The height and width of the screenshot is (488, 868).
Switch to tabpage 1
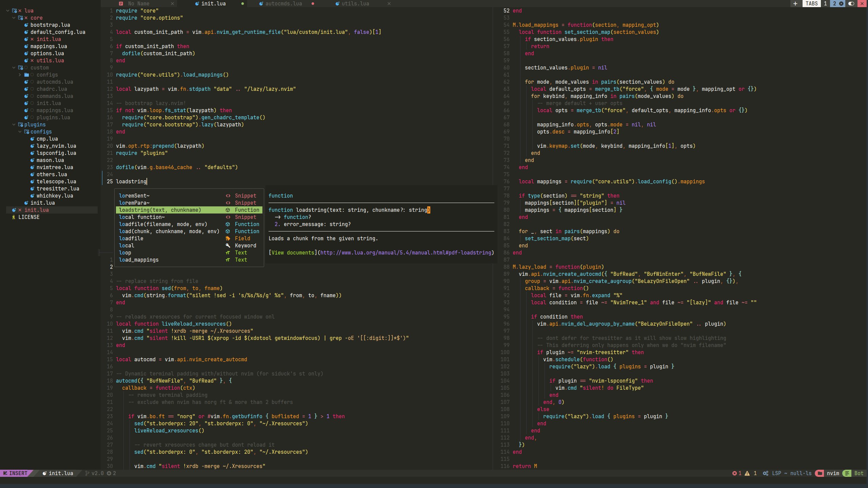pos(825,4)
